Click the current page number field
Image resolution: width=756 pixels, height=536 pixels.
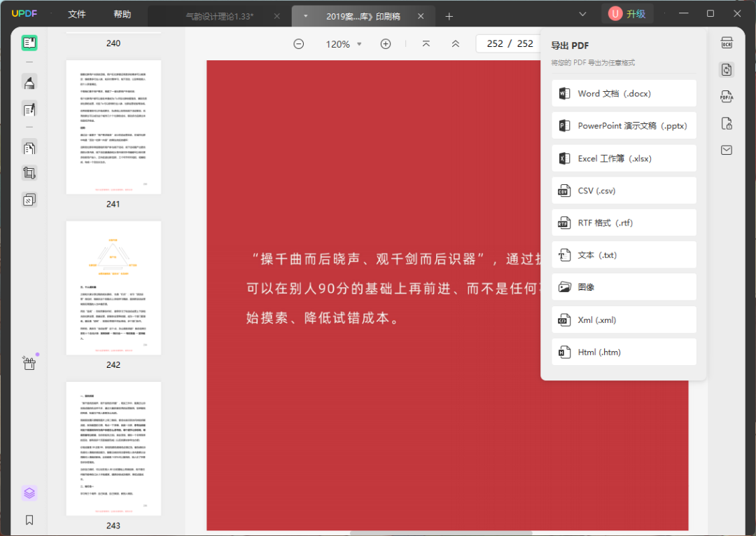point(495,44)
